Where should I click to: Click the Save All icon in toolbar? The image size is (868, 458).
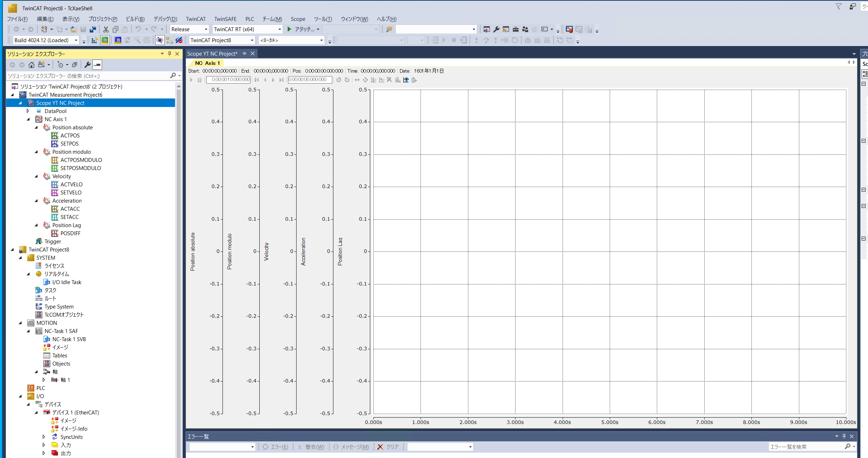tap(93, 29)
